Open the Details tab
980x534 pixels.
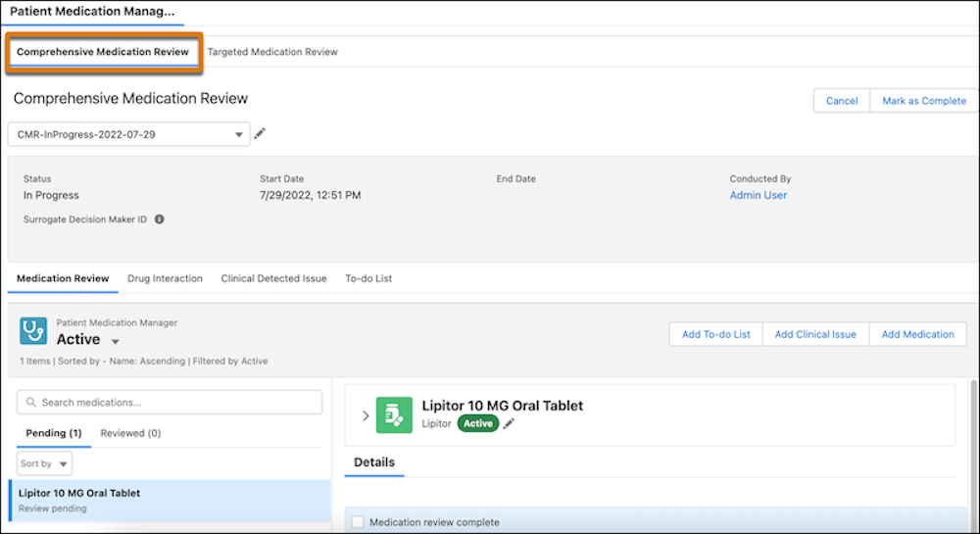[x=374, y=462]
